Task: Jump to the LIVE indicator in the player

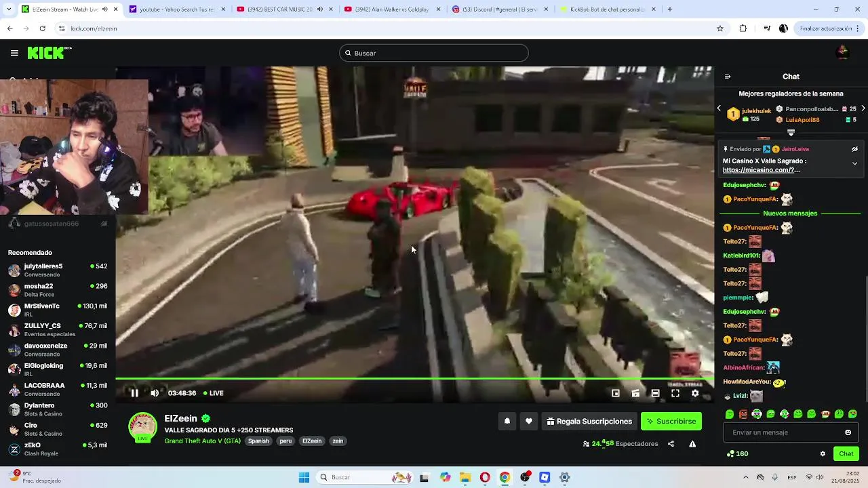Action: pyautogui.click(x=213, y=393)
